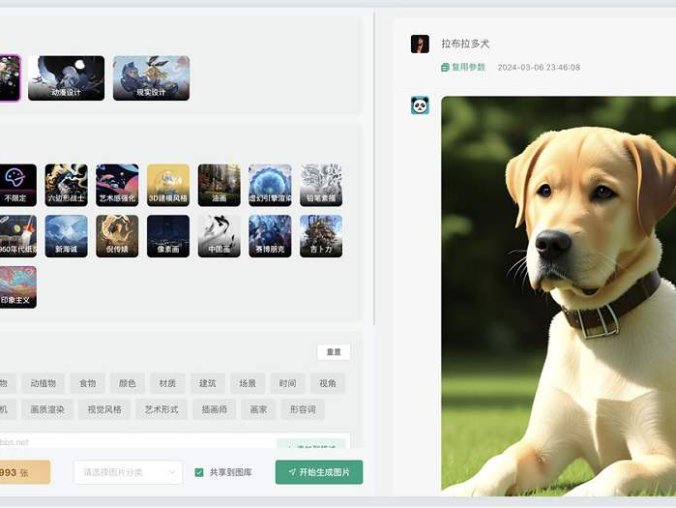Viewport: 676px width, 508px height.
Task: Select the 动漫设计 model thumbnail
Action: 66,77
